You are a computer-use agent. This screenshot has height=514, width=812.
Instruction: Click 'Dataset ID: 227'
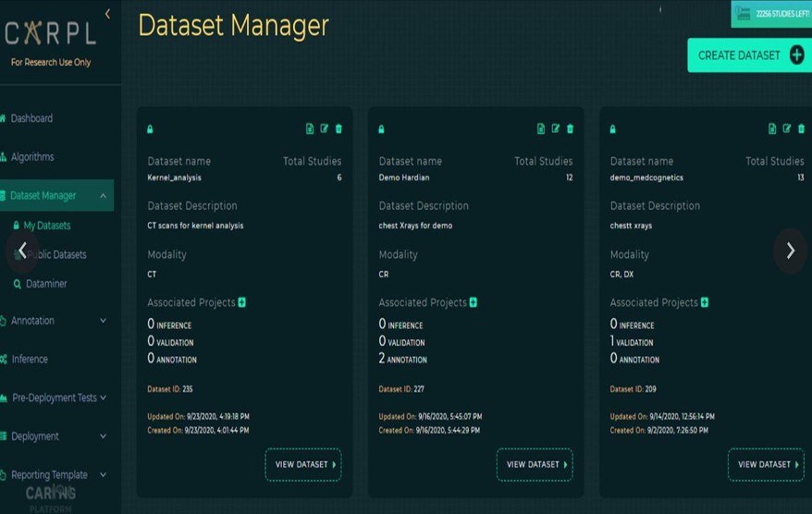(401, 389)
